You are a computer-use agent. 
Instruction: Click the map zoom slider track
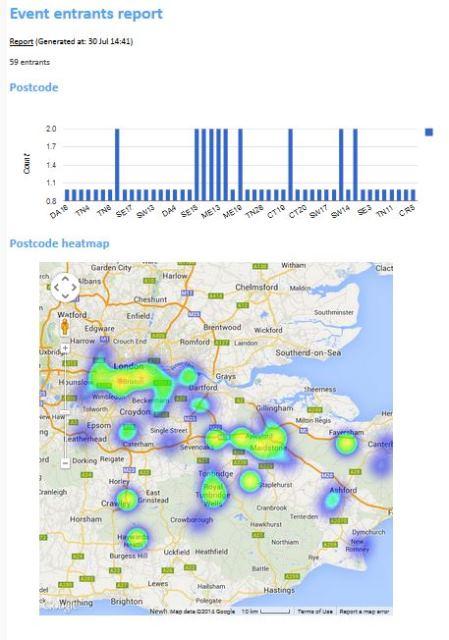[65, 406]
